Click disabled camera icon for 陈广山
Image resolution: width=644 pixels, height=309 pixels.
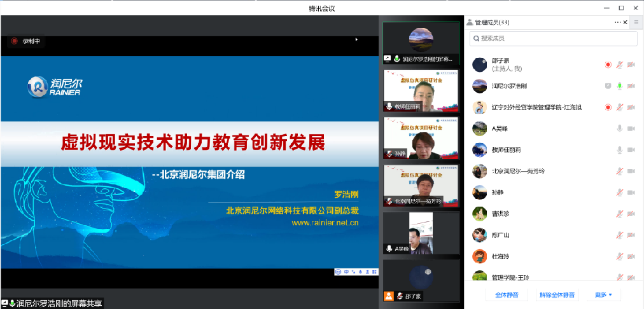pos(631,235)
